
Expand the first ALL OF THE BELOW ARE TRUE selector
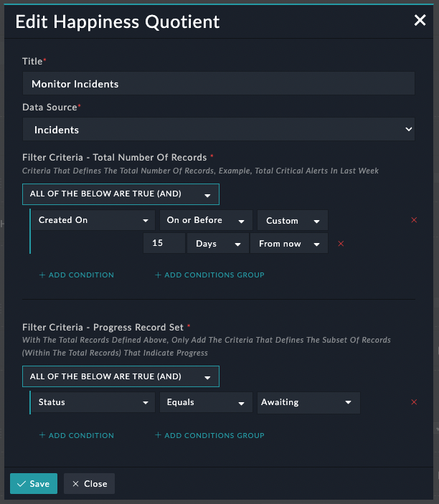click(x=121, y=194)
